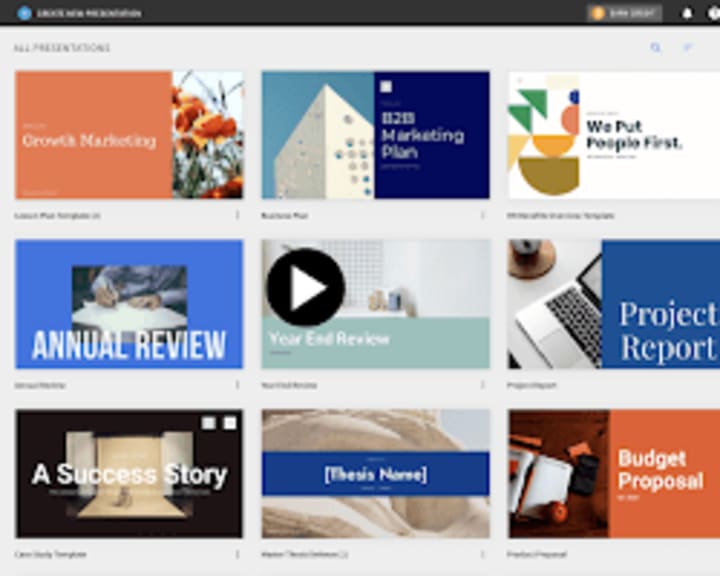This screenshot has height=576, width=720.
Task: Open three-dot menu for Year End Review
Action: [x=483, y=384]
